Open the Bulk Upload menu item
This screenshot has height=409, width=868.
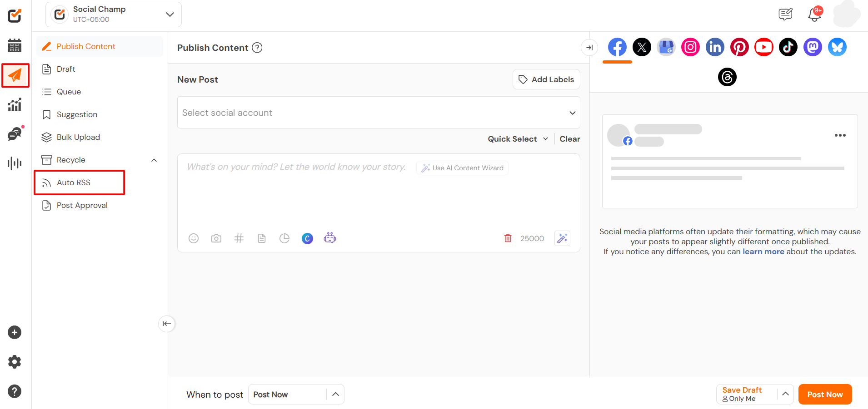pyautogui.click(x=78, y=137)
